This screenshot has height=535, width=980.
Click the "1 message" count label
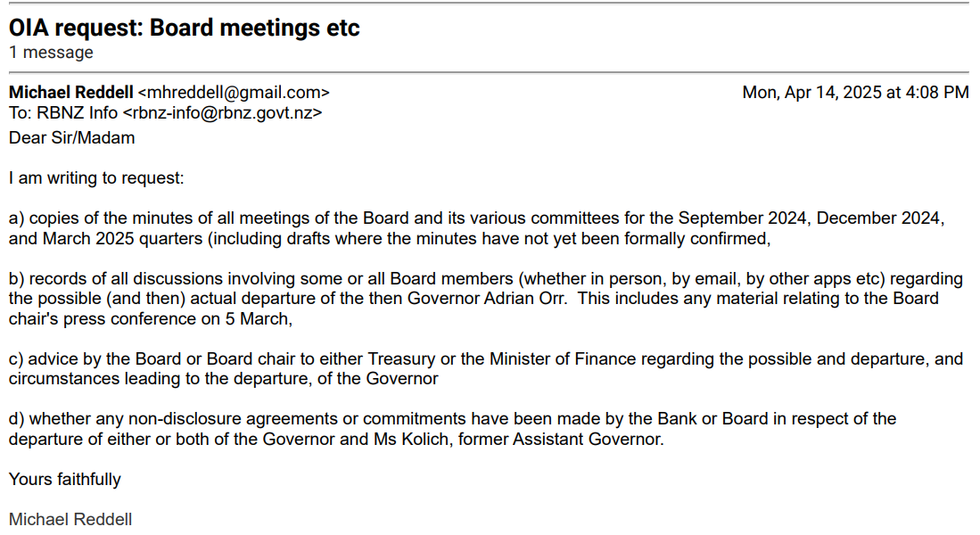point(51,53)
